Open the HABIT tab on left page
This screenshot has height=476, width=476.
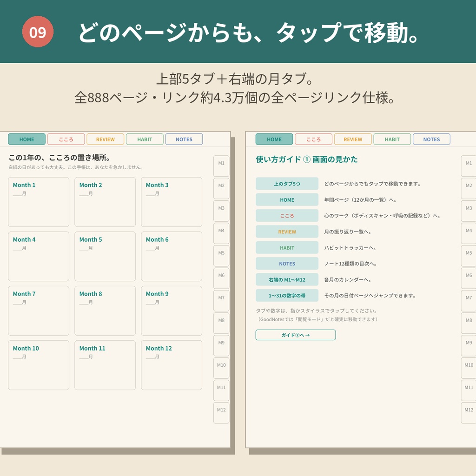click(x=145, y=139)
